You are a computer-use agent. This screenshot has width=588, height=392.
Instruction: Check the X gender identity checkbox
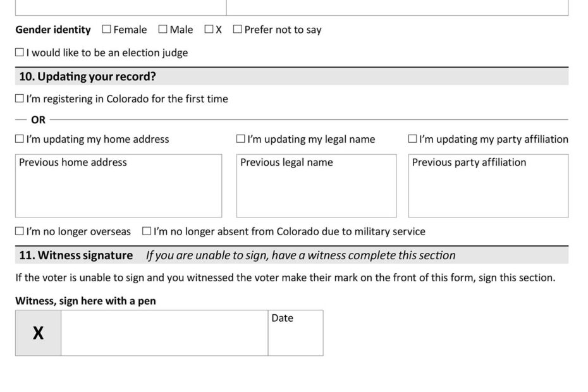coord(208,29)
